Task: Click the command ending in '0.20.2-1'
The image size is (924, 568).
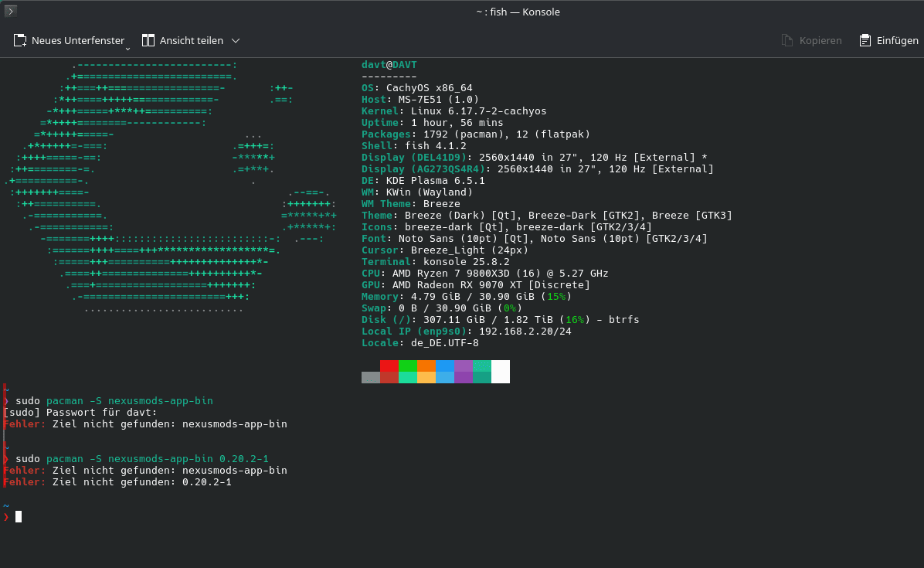Action: tap(142, 459)
